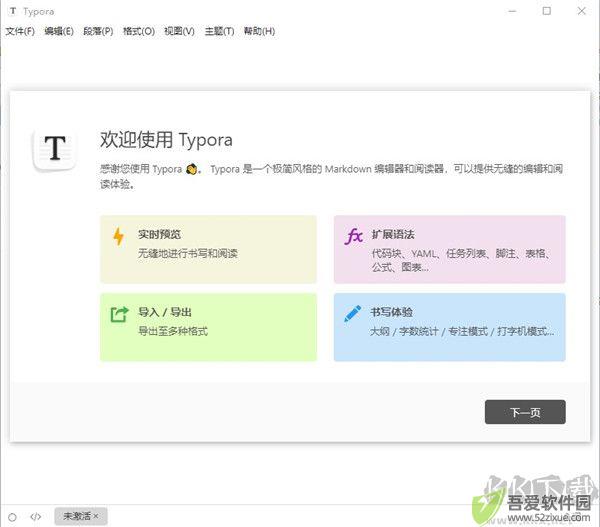Open the 格式(O) menu

[x=139, y=31]
